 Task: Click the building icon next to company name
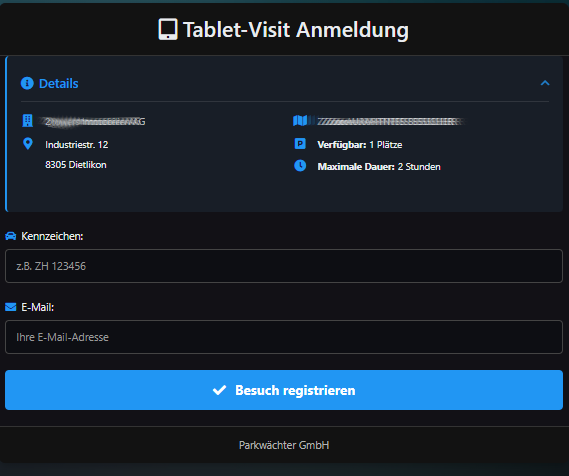tap(28, 121)
